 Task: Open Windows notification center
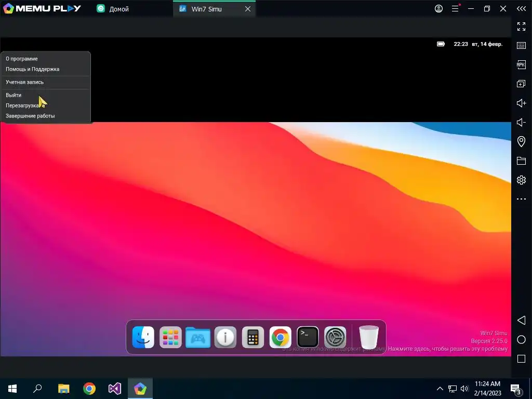pos(517,390)
